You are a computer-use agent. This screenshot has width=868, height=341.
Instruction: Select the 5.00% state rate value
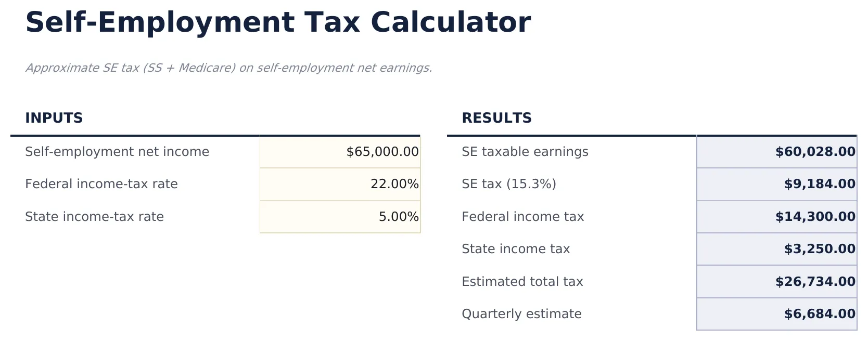[x=398, y=217]
